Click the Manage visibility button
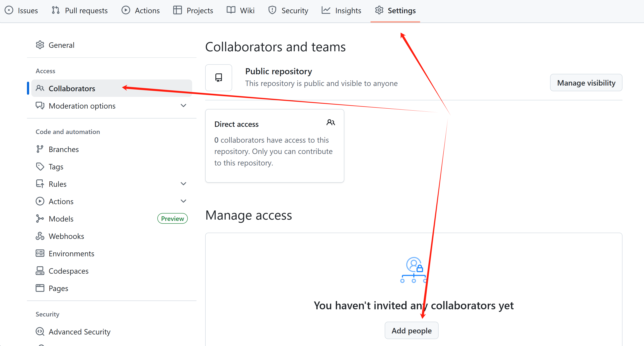 tap(586, 83)
